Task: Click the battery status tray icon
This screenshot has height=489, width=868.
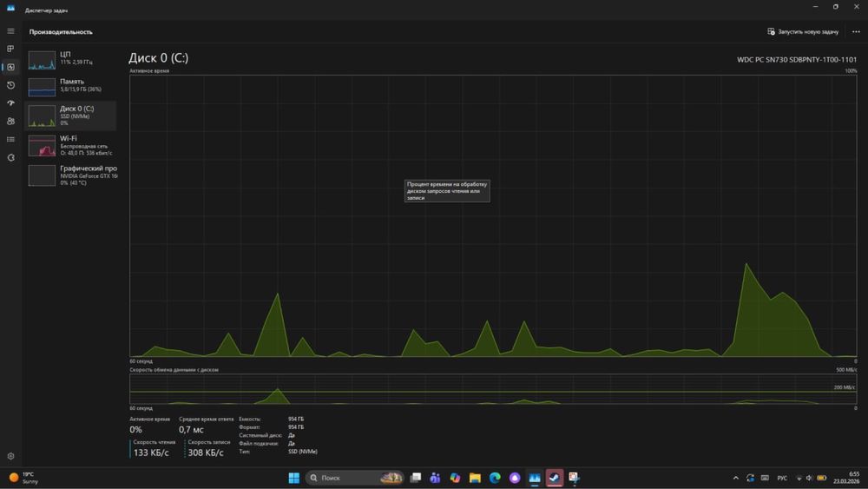Action: pyautogui.click(x=821, y=478)
